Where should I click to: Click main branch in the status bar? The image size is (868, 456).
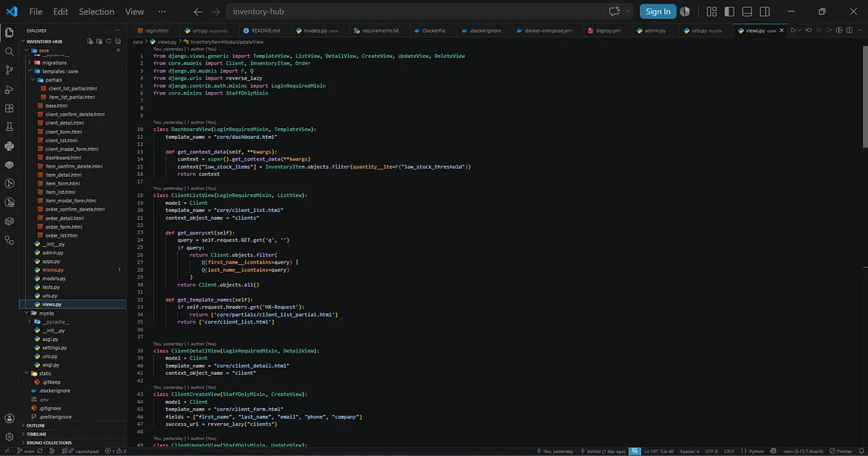tap(25, 450)
